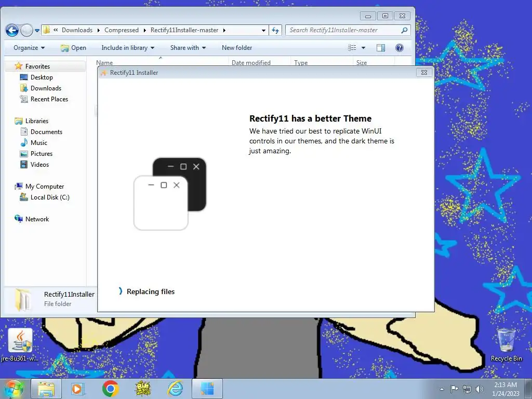Launch Google Chrome from taskbar
The height and width of the screenshot is (399, 532).
110,389
